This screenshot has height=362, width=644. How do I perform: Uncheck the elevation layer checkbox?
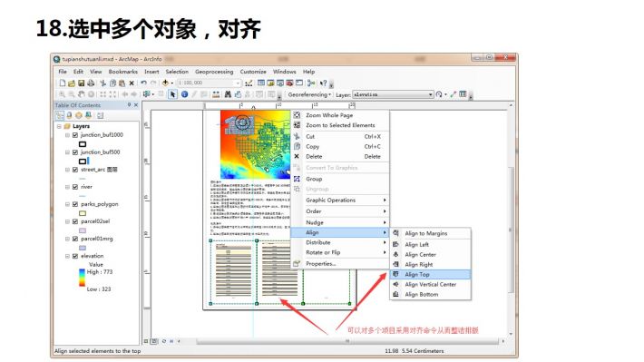pyautogui.click(x=75, y=256)
